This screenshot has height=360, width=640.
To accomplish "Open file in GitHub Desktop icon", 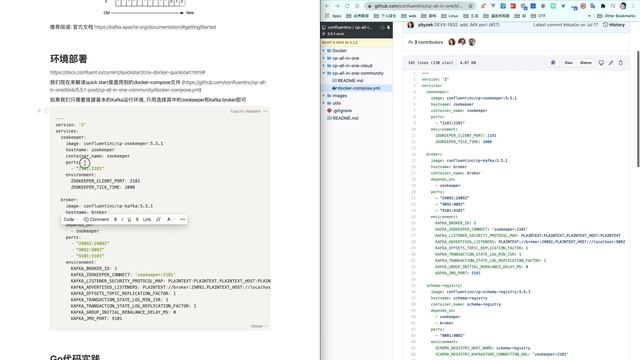I will (601, 63).
